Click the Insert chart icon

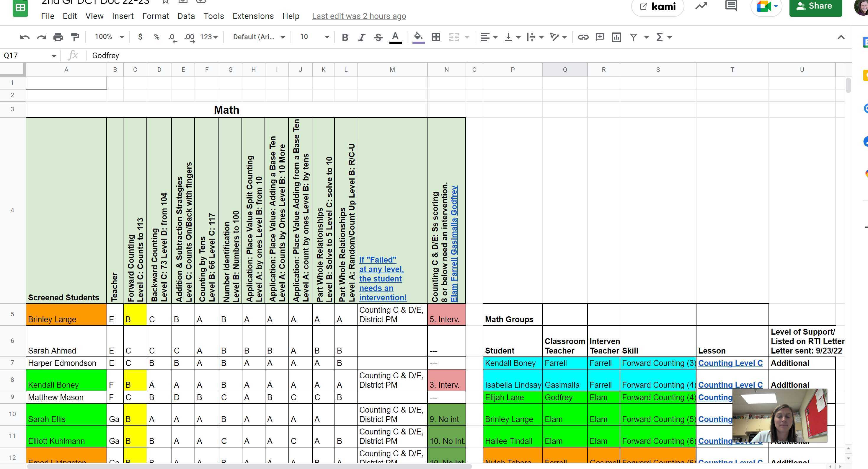pyautogui.click(x=616, y=37)
